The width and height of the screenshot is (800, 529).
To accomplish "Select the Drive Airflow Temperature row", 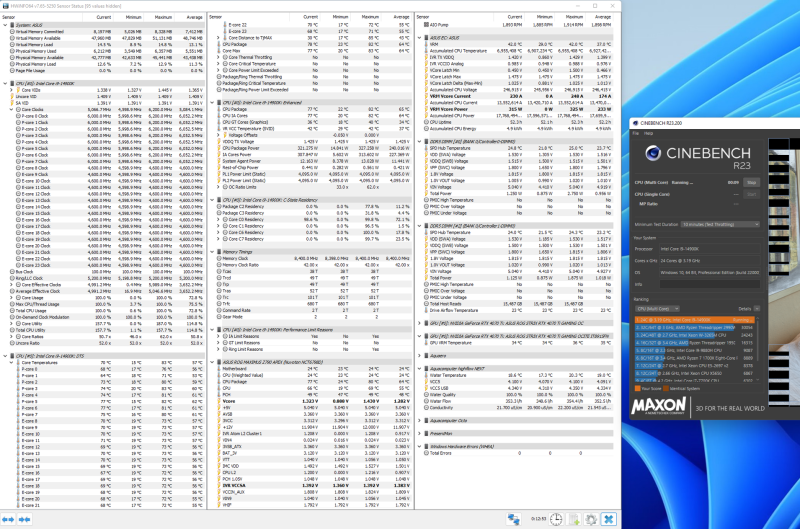I will pos(518,310).
